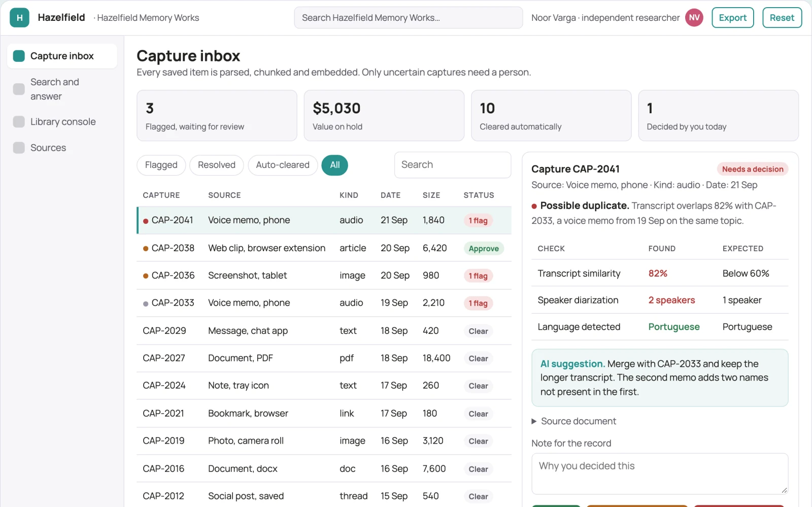Go to the Sources page
This screenshot has height=507, width=812.
coord(62,148)
